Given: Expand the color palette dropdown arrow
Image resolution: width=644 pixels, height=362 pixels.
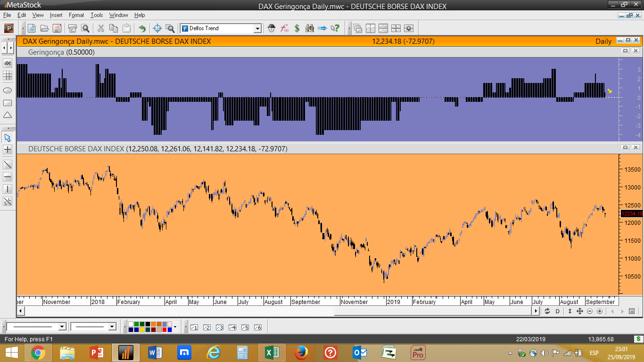Looking at the screenshot, I should [175, 327].
